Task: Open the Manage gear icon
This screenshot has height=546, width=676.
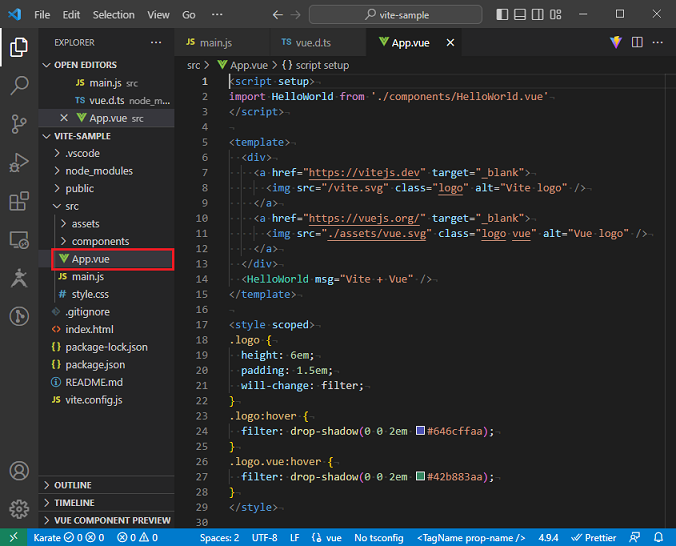Action: tap(19, 509)
